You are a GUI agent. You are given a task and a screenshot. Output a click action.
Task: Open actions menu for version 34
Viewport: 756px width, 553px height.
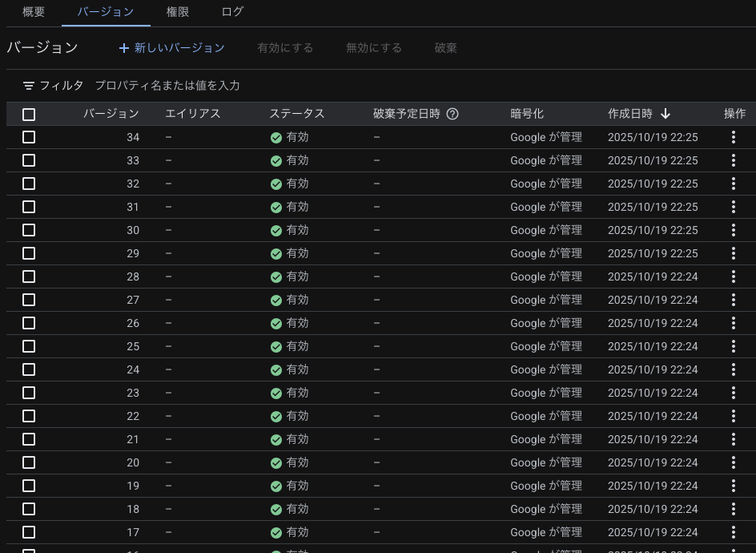point(734,137)
